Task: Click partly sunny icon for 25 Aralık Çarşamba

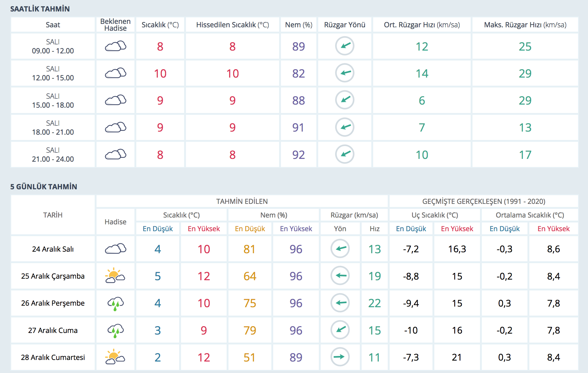Action: 115,276
